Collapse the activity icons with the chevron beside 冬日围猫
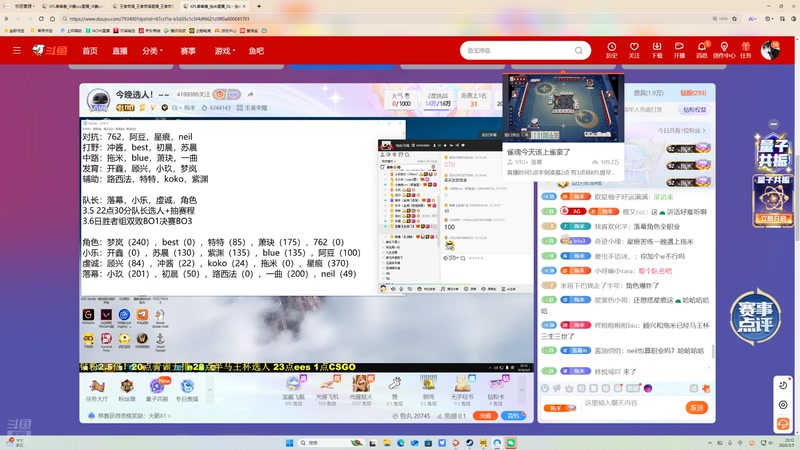 210,390
